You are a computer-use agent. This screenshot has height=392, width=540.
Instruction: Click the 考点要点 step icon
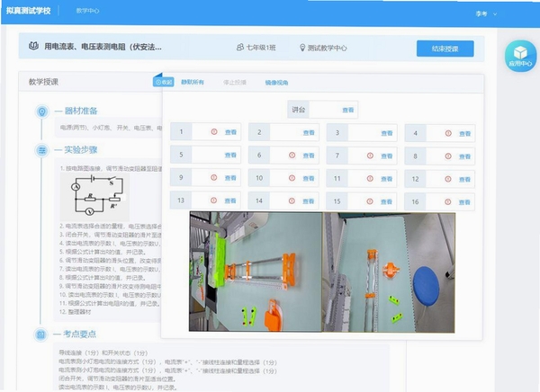[40, 334]
